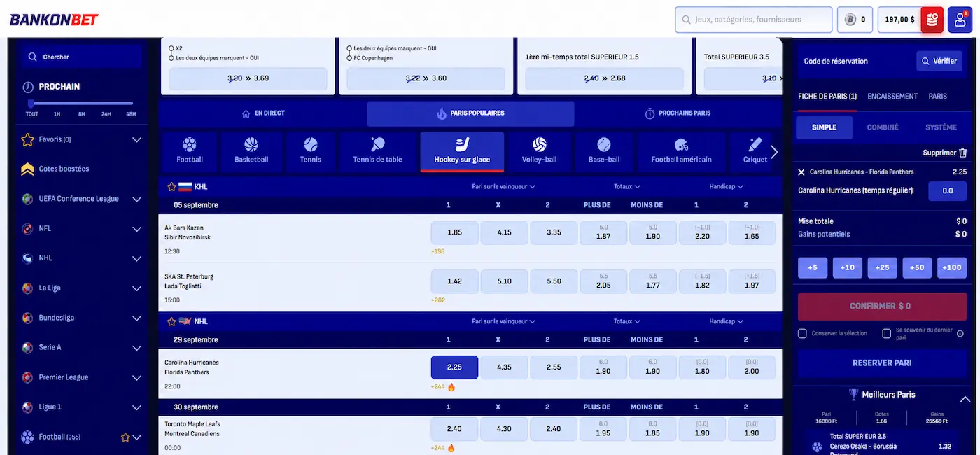Select 4.35 draw odds for Carolina-Florida
Image resolution: width=980 pixels, height=455 pixels.
[504, 367]
